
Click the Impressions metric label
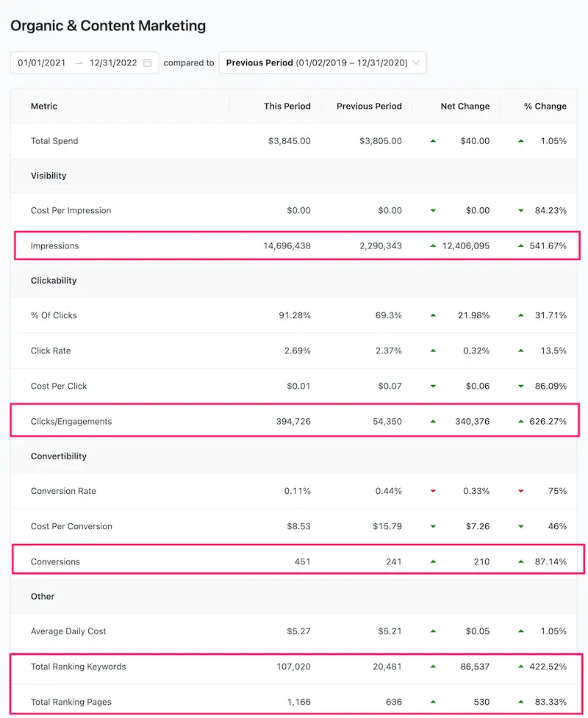54,245
